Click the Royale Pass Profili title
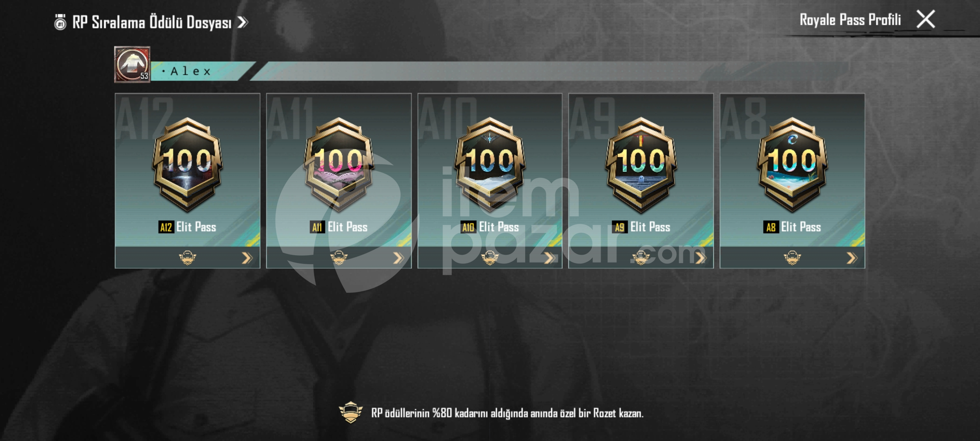The image size is (980, 441). 850,20
